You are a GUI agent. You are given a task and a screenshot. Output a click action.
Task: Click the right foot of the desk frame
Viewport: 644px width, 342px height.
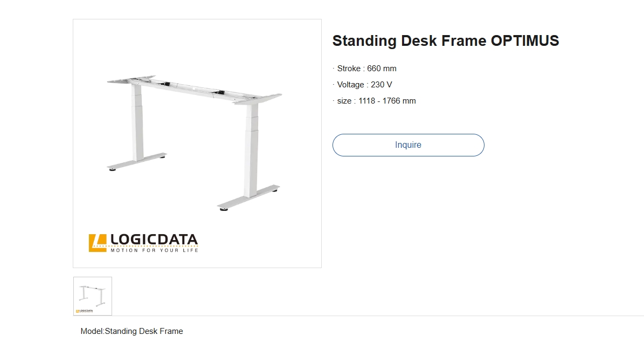(x=248, y=197)
